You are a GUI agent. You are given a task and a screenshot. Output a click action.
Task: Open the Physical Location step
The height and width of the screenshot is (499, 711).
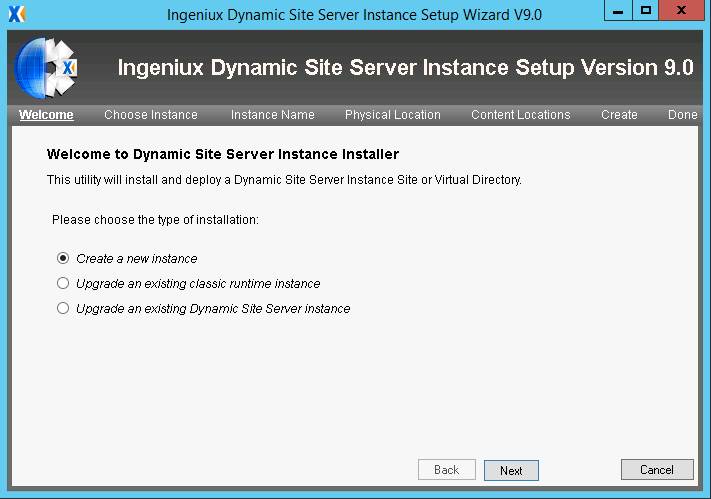coord(393,115)
